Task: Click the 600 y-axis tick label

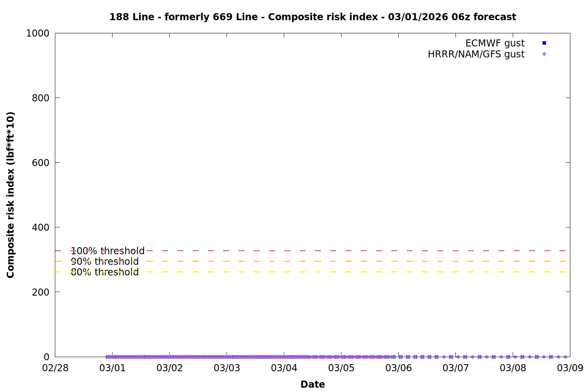Action: (x=40, y=163)
